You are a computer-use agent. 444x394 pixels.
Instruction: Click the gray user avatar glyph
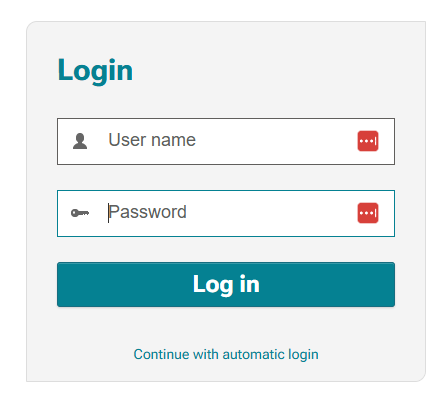click(x=80, y=141)
